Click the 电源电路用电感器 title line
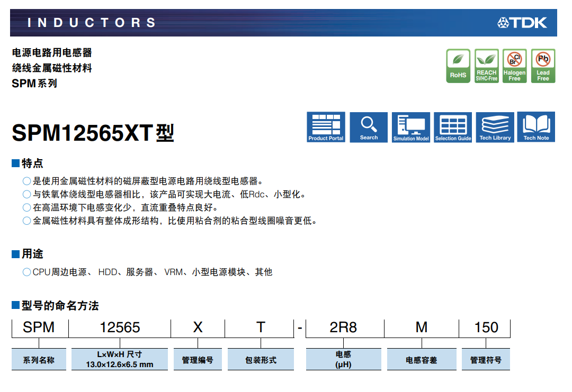Screen dimensions: 572x392 (52, 52)
